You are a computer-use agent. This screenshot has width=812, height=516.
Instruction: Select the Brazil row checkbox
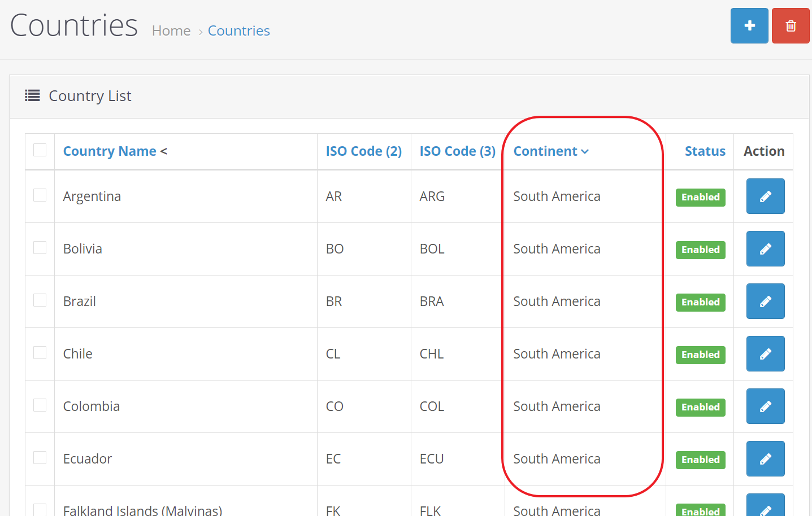coord(40,300)
